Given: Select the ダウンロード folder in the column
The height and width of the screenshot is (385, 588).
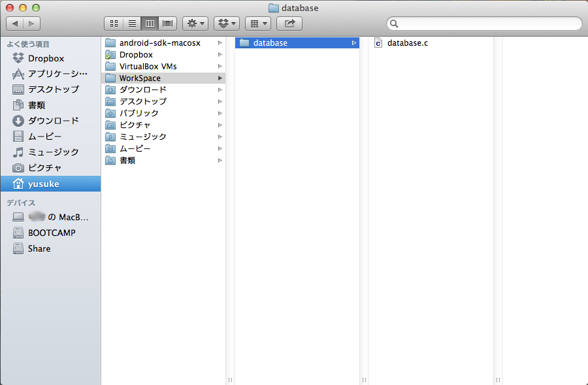Looking at the screenshot, I should coord(163,90).
